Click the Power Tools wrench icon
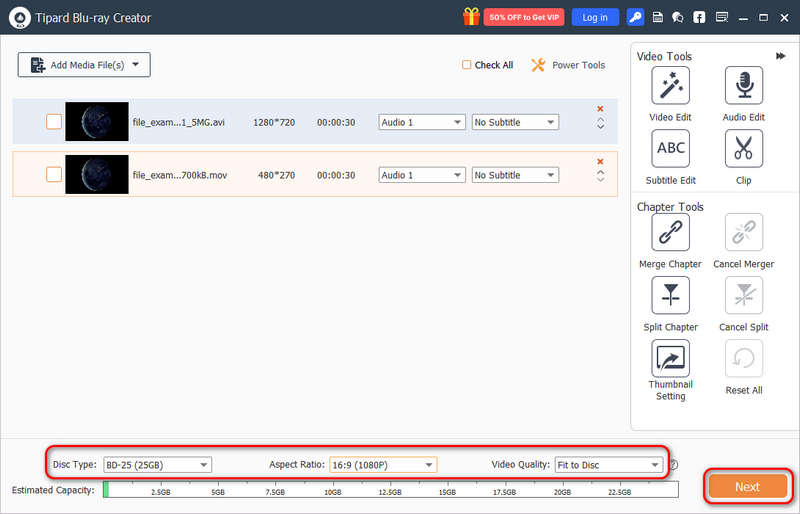800x514 pixels. tap(538, 65)
